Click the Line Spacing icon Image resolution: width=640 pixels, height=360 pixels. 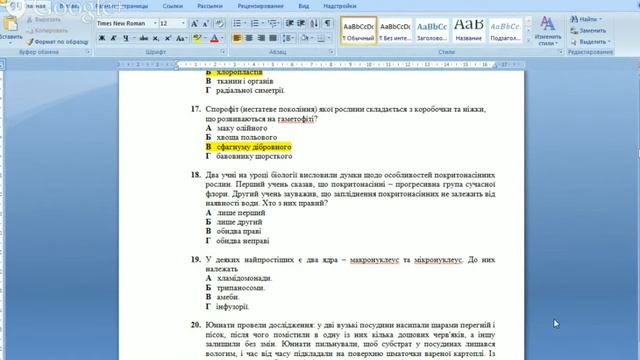pos(288,38)
